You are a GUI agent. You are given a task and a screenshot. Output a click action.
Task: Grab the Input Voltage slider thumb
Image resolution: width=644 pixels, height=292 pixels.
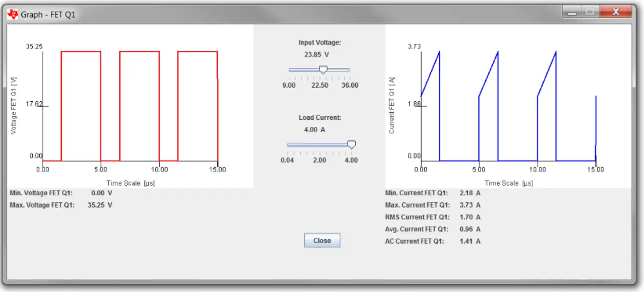pyautogui.click(x=324, y=70)
